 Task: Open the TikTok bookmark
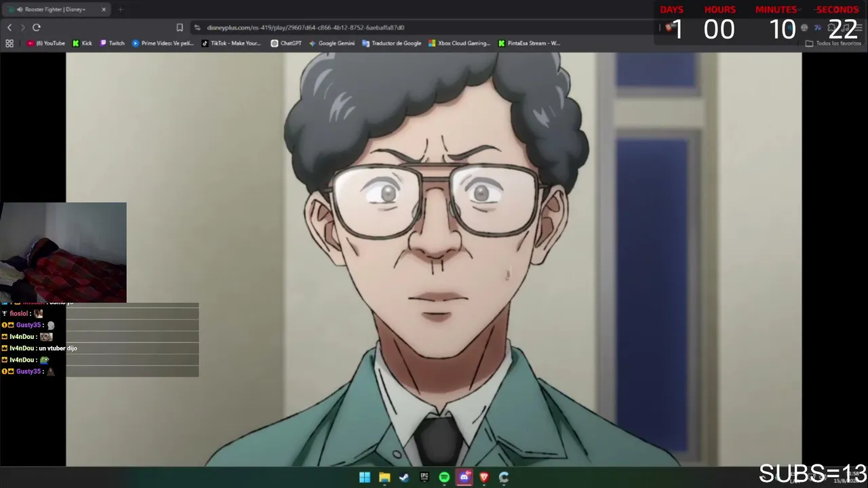coord(231,43)
